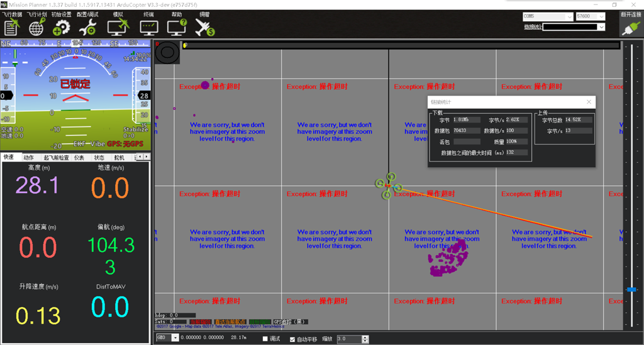Select the 状态 tab
The width and height of the screenshot is (644, 345).
[99, 157]
